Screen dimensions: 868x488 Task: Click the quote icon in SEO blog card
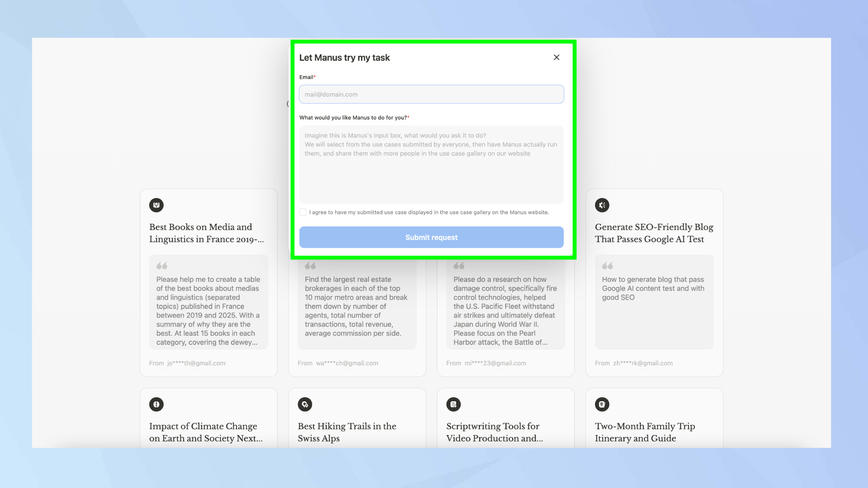[x=607, y=265]
